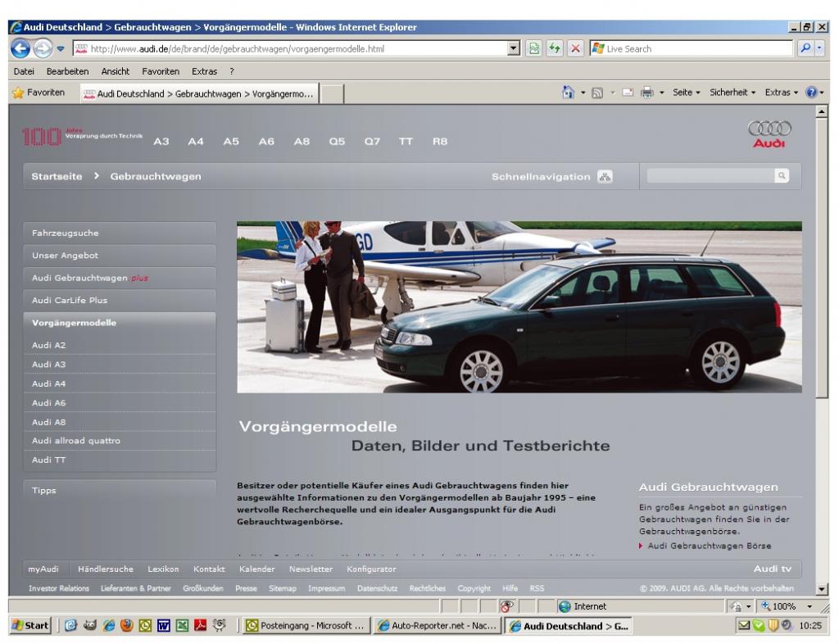
Task: Launch Adobe Reader from the quick launch bar
Action: click(201, 625)
